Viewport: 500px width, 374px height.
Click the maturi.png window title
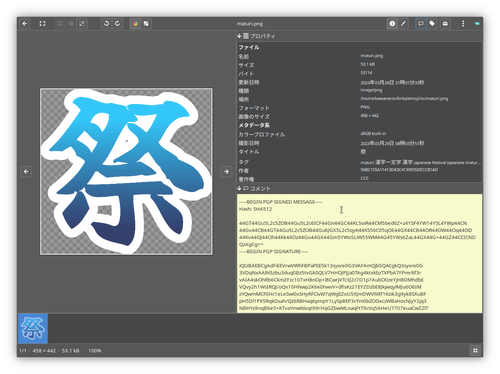pyautogui.click(x=250, y=24)
